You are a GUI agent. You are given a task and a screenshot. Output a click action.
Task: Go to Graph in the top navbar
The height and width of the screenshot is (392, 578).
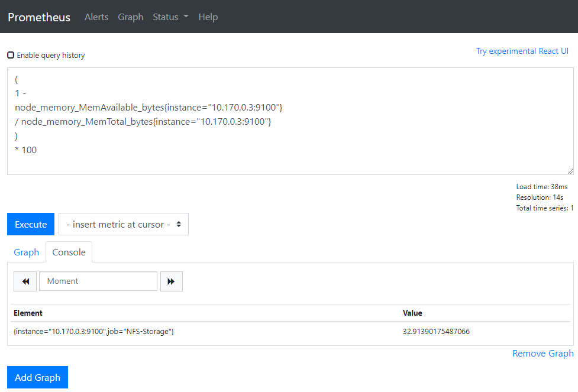click(x=130, y=17)
